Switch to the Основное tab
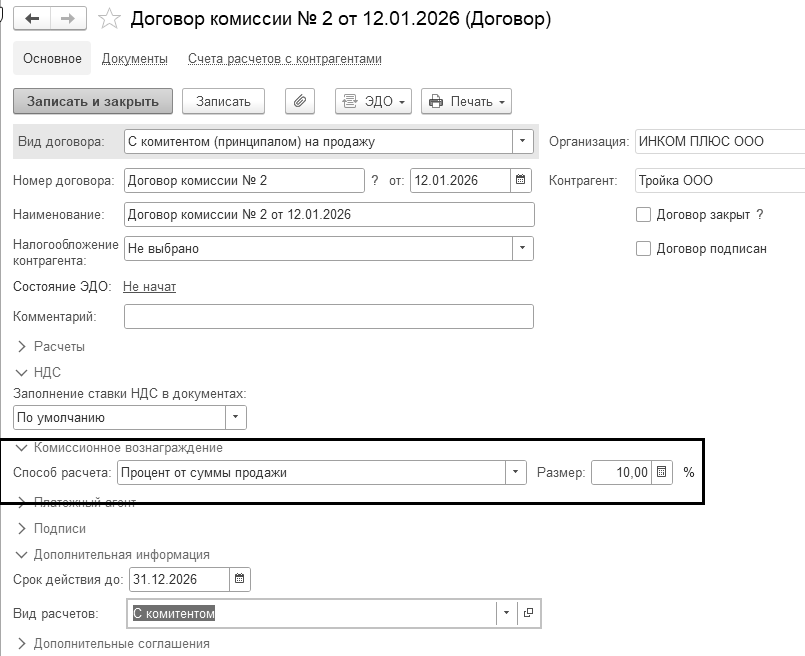The width and height of the screenshot is (805, 656). pos(52,59)
